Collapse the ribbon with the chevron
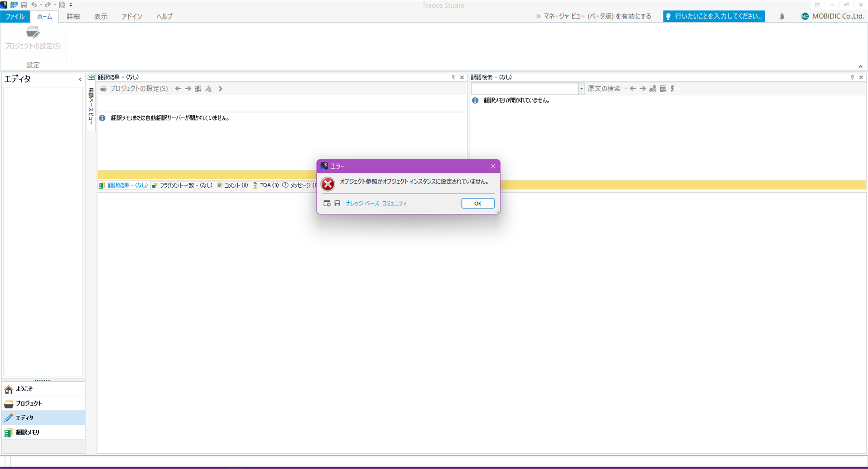The image size is (868, 469). coord(860,67)
